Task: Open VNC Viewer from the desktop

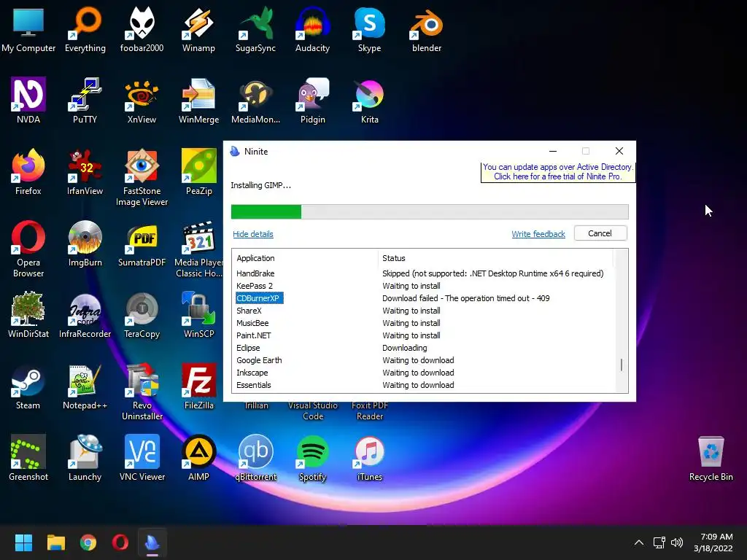Action: (x=142, y=458)
